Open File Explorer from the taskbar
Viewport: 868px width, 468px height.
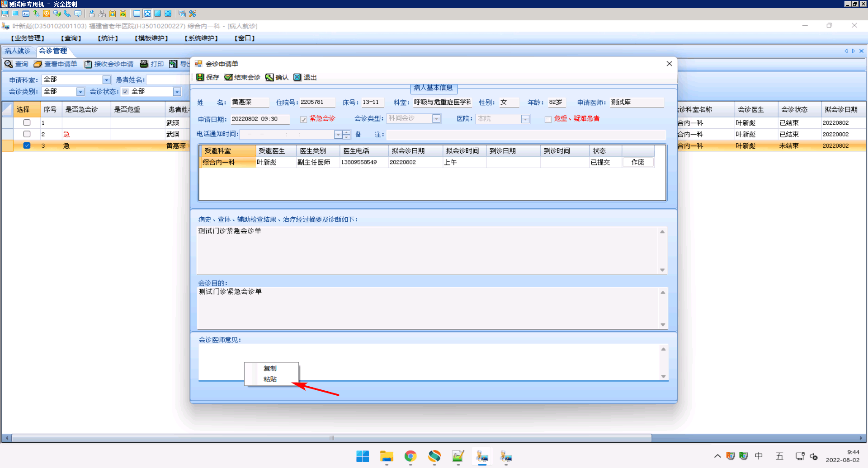tap(387, 456)
